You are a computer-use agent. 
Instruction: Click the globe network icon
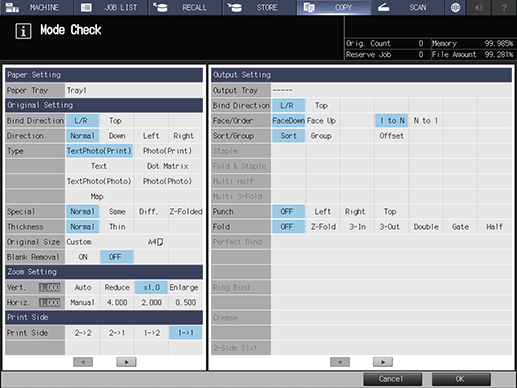click(455, 7)
